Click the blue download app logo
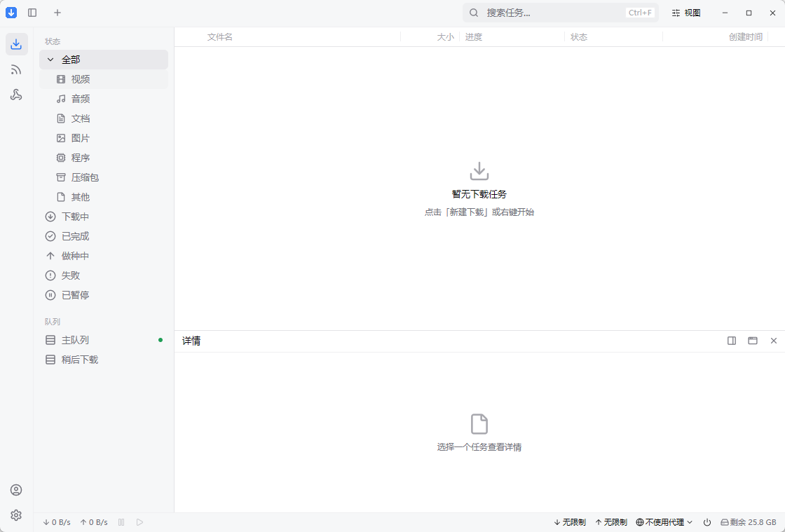The image size is (785, 532). pyautogui.click(x=11, y=13)
